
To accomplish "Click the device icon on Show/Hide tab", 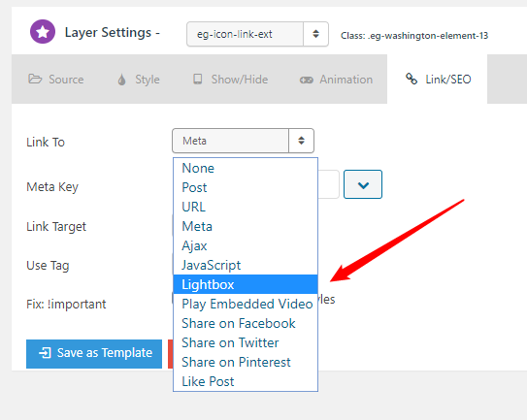I will 198,79.
